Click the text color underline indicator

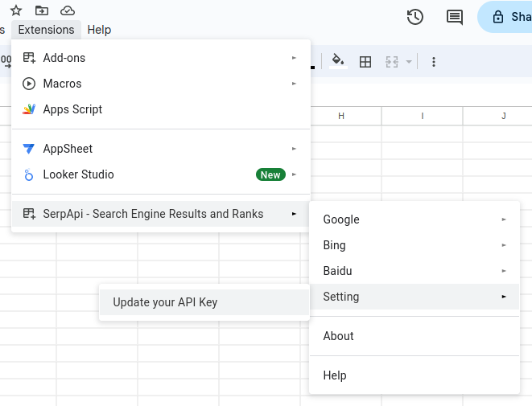pos(312,68)
